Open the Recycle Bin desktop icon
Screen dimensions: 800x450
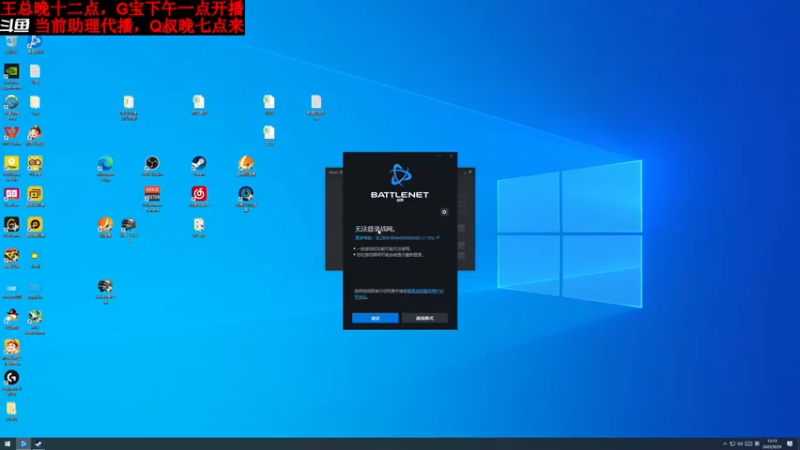pyautogui.click(x=11, y=43)
